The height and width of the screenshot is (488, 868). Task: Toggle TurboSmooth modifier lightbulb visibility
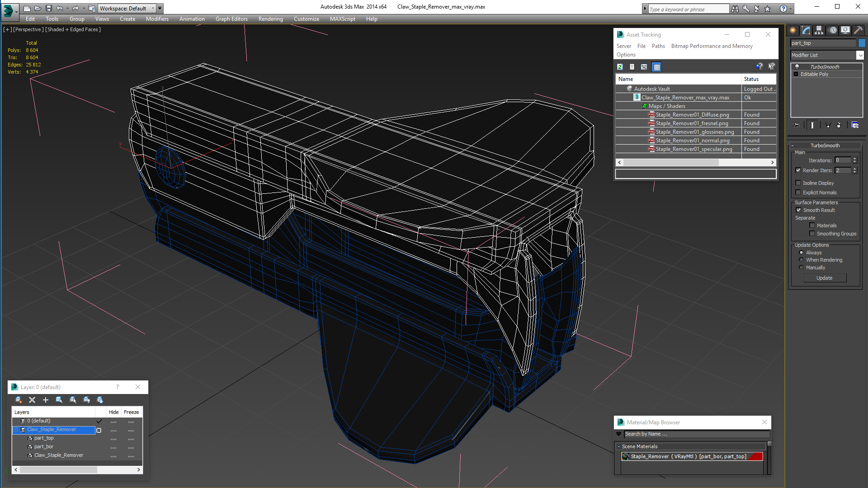click(797, 67)
